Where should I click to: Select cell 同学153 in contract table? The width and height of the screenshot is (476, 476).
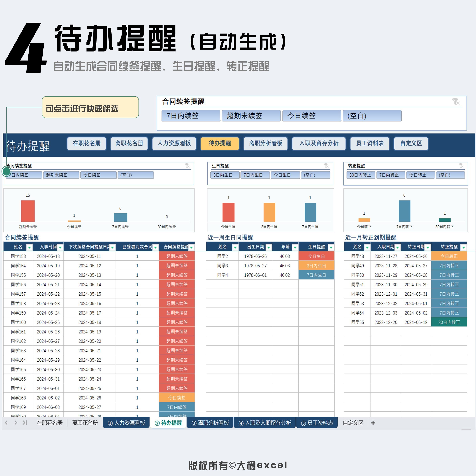(18, 256)
